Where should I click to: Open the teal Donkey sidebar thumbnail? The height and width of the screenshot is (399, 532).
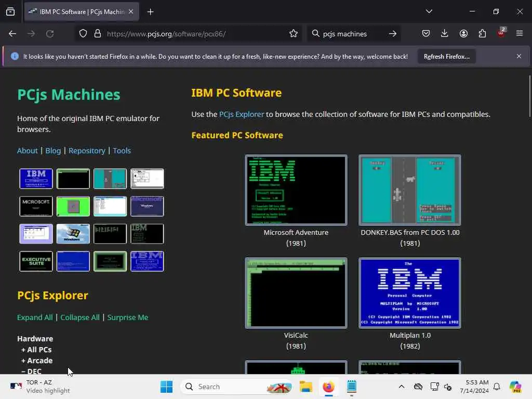[110, 179]
